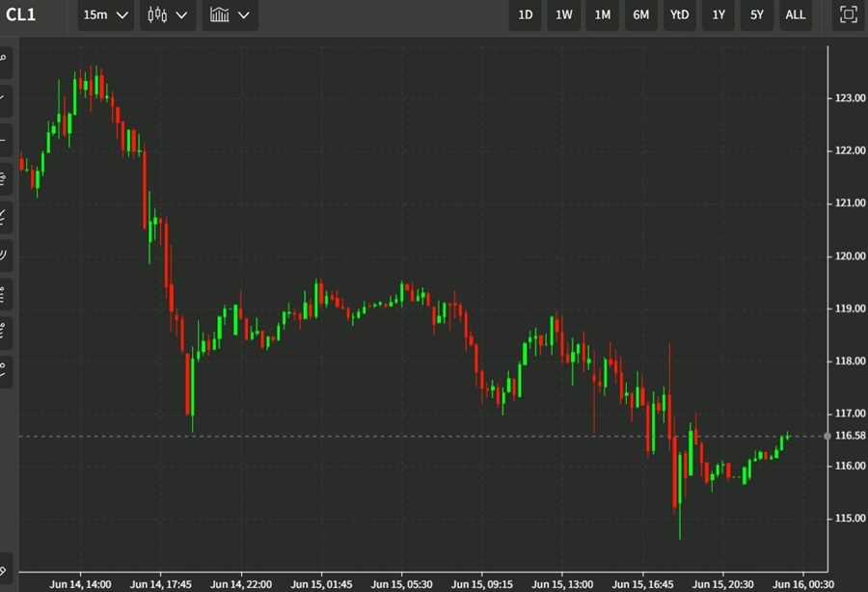Image resolution: width=868 pixels, height=592 pixels.
Task: Select the 1Y time range
Action: 719,14
